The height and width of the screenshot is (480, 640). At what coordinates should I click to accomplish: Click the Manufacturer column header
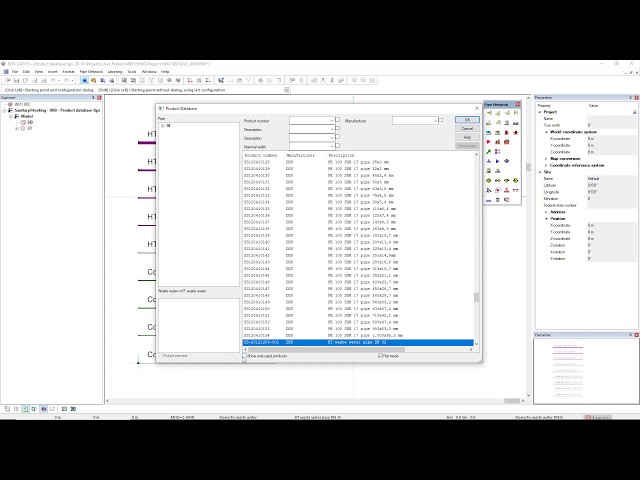300,155
